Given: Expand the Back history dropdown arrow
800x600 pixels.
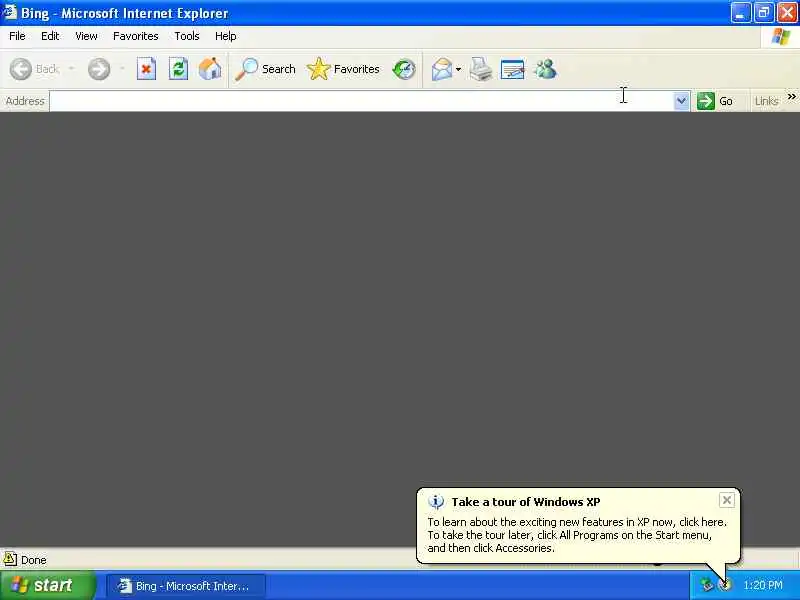Looking at the screenshot, I should [71, 69].
